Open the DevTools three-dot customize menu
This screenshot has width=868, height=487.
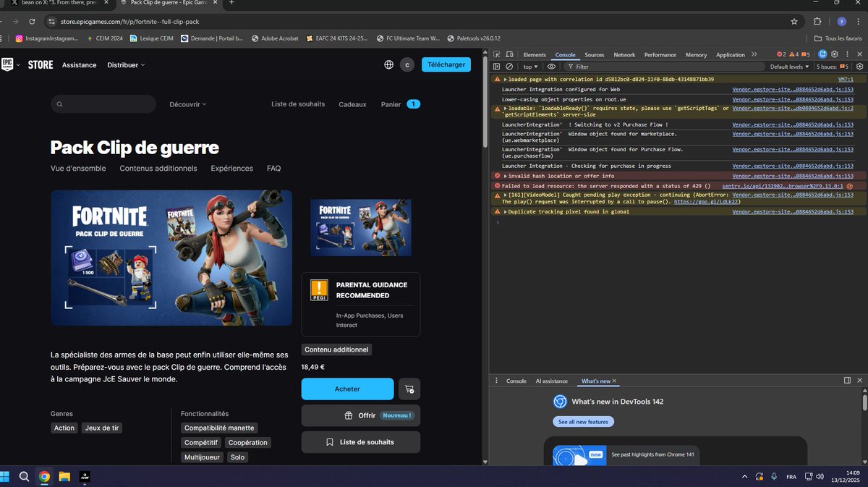pyautogui.click(x=846, y=54)
